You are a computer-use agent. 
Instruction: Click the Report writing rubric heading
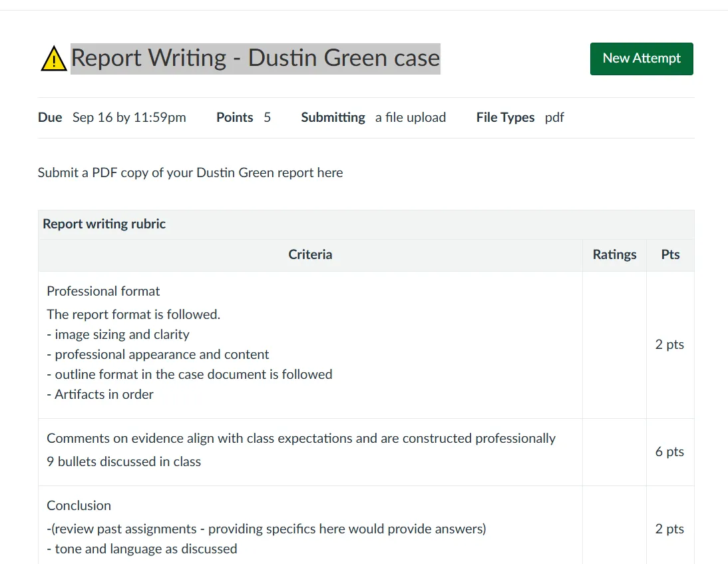point(104,224)
